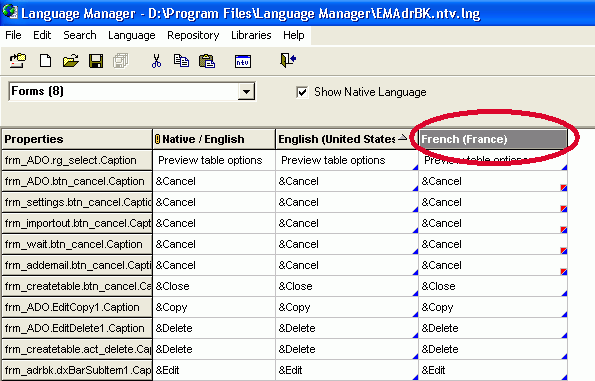Click Native / English &Close cell
595x381 pixels.
214,286
